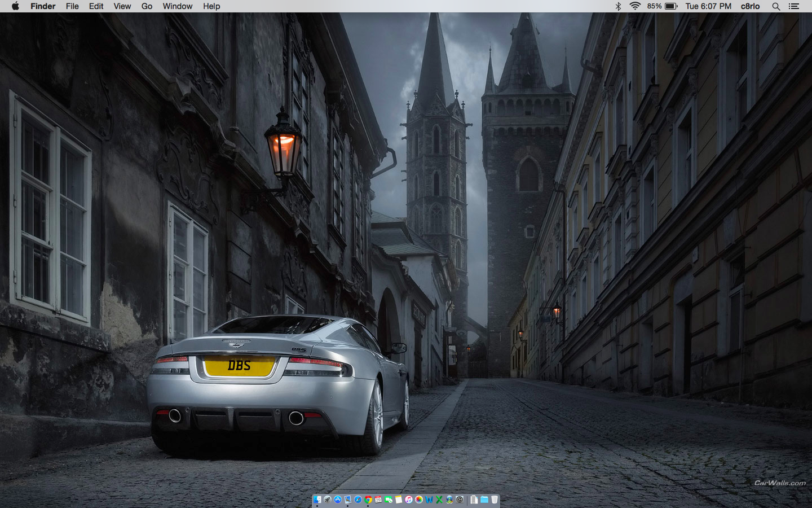Open Notification Center icon
This screenshot has height=508, width=812.
[794, 6]
